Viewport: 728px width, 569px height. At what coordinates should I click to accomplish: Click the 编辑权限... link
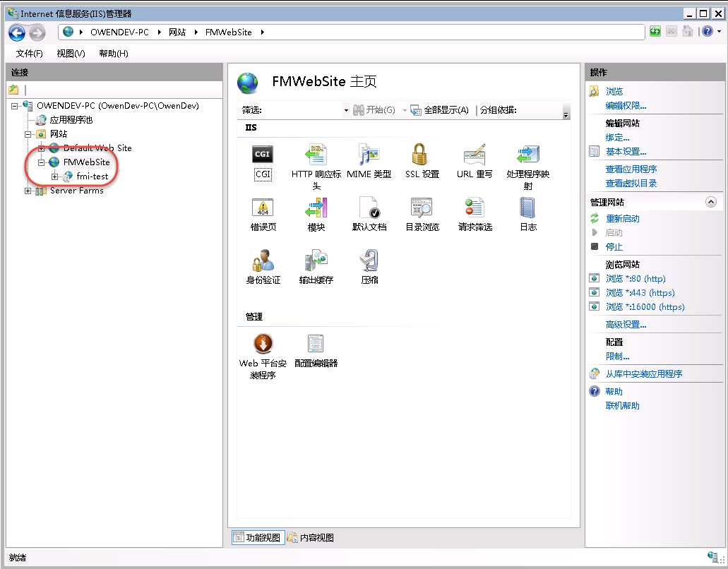(x=626, y=106)
